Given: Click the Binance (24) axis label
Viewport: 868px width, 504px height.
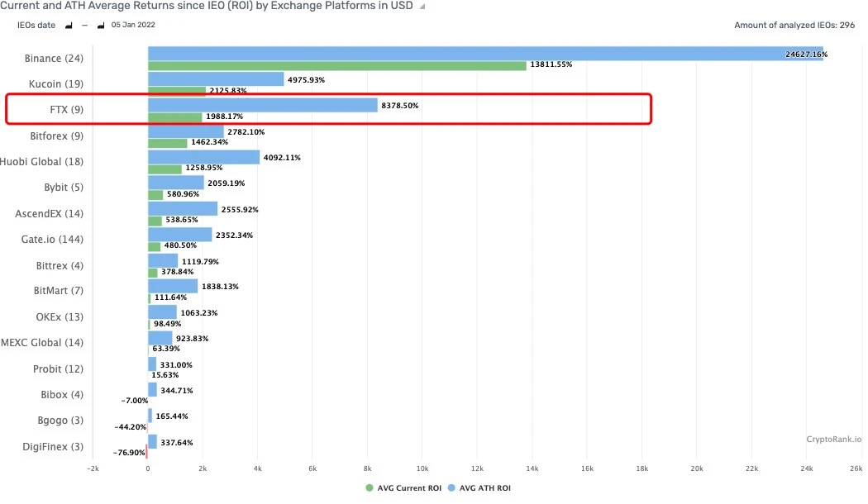Looking at the screenshot, I should point(55,59).
